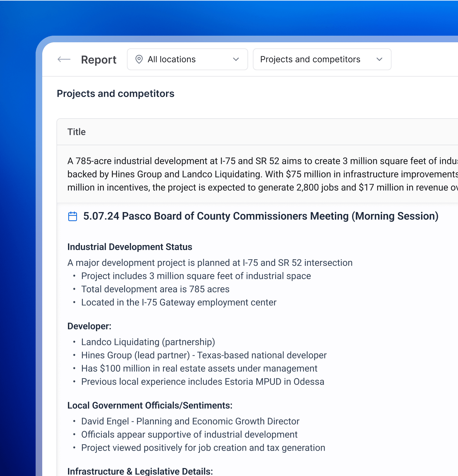Click the Infrastructure & Legislative Details heading
This screenshot has width=458, height=476.
[x=140, y=471]
